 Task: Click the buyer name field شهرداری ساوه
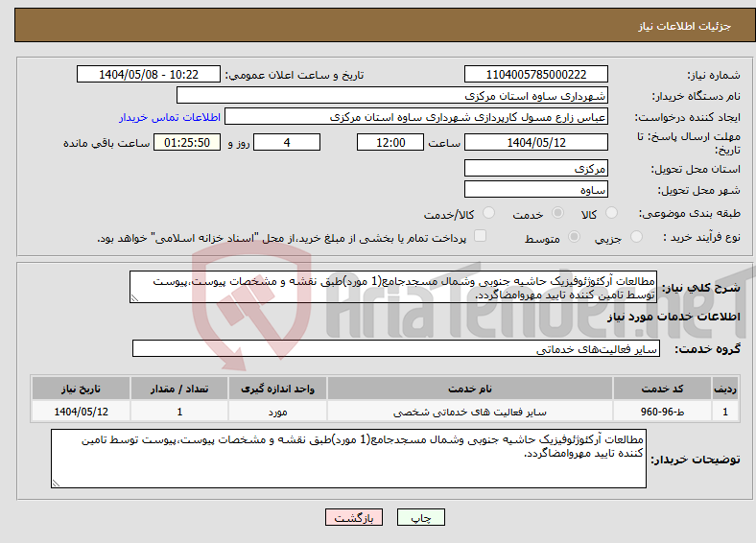coord(392,96)
